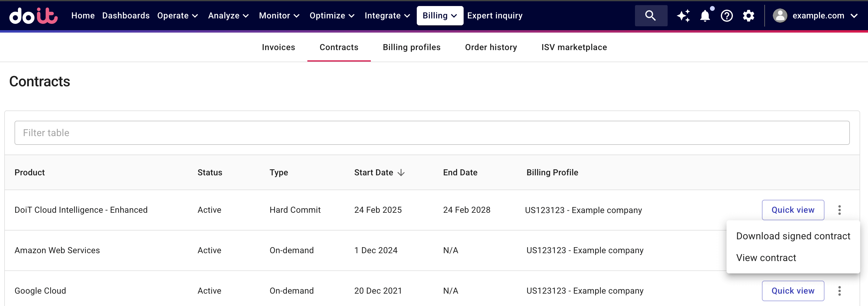
Task: Switch to the Order history tab
Action: 491,47
